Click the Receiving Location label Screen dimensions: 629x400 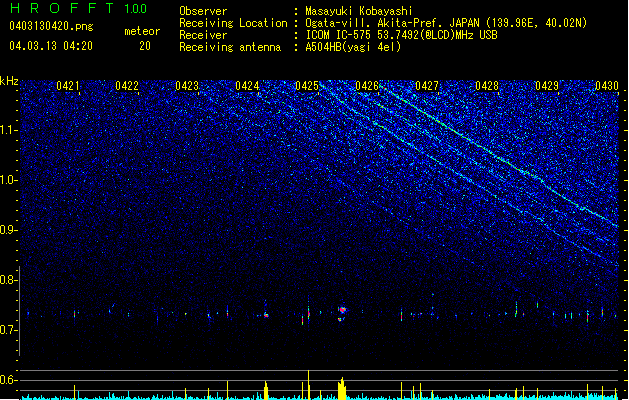[x=233, y=23]
